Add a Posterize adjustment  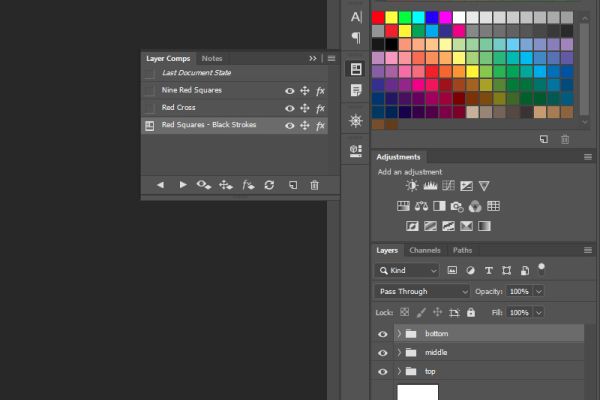[430, 226]
